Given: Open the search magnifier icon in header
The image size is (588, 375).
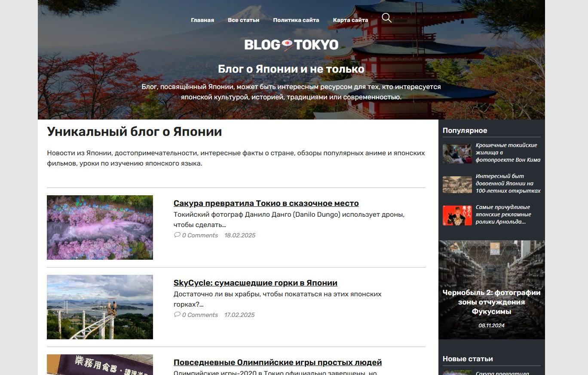Looking at the screenshot, I should [386, 18].
